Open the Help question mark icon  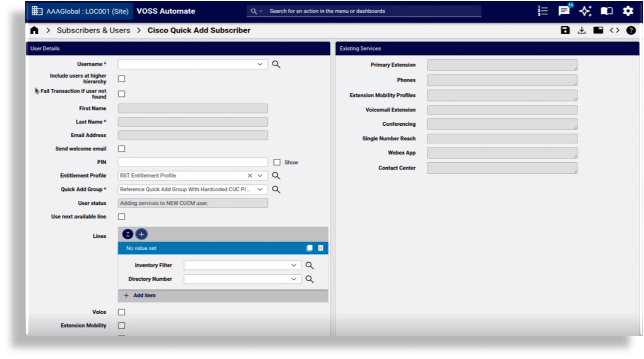coord(631,30)
